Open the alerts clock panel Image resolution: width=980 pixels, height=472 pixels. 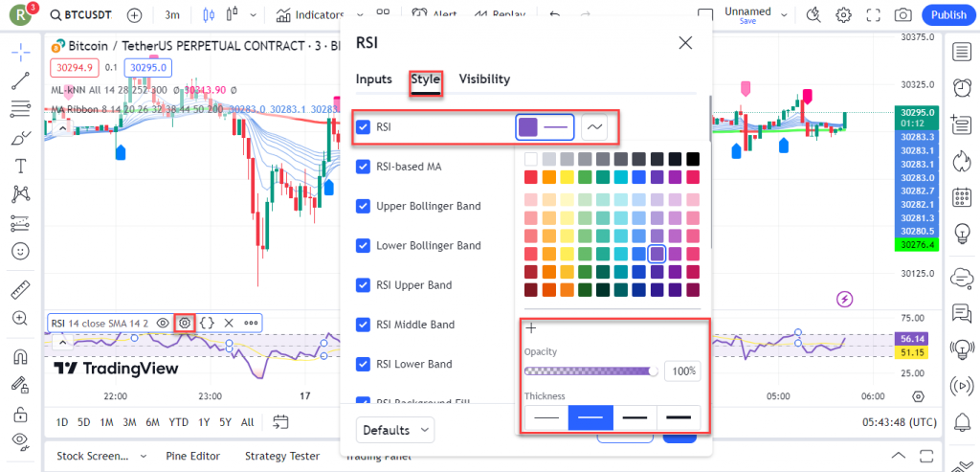tap(960, 88)
